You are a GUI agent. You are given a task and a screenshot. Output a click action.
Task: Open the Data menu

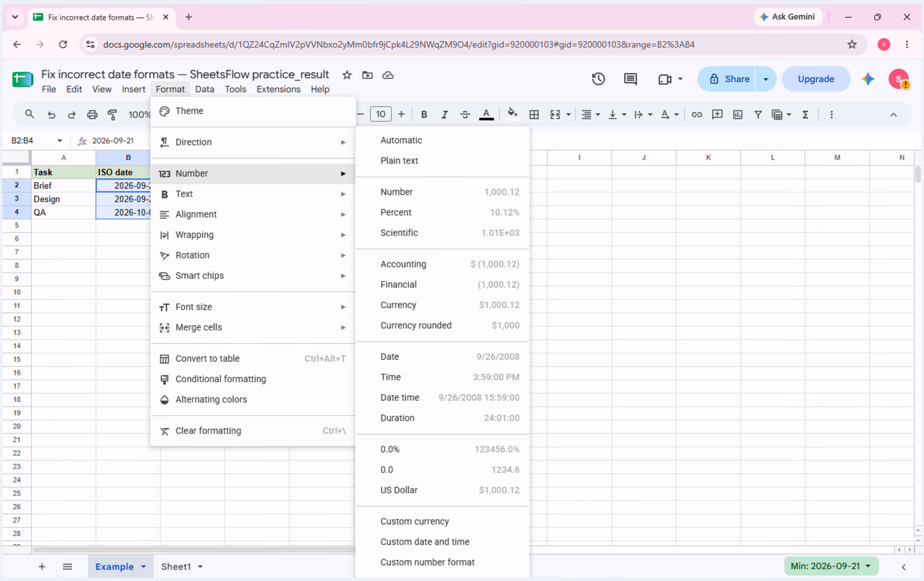click(x=204, y=89)
